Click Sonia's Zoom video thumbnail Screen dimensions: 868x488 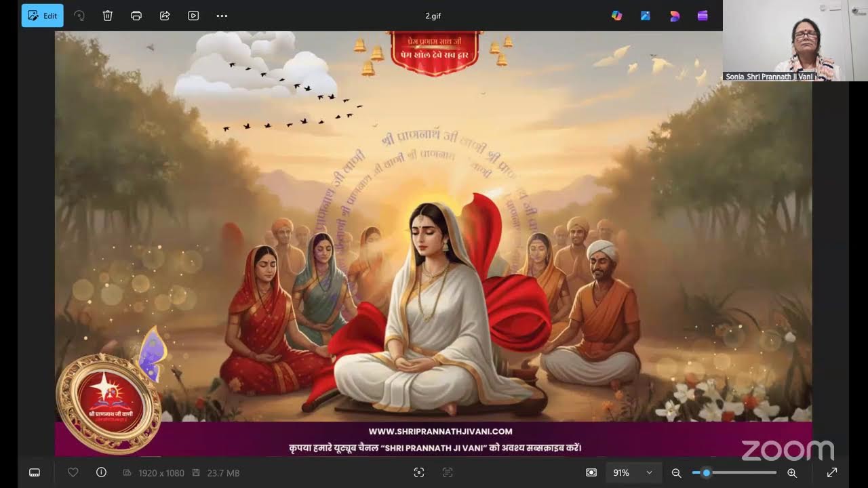[795, 41]
